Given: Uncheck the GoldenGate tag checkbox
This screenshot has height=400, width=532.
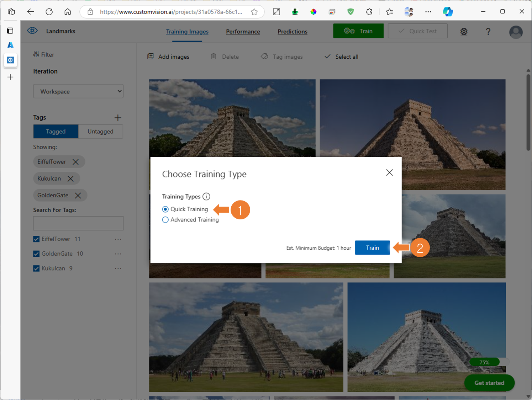Looking at the screenshot, I should click(36, 254).
